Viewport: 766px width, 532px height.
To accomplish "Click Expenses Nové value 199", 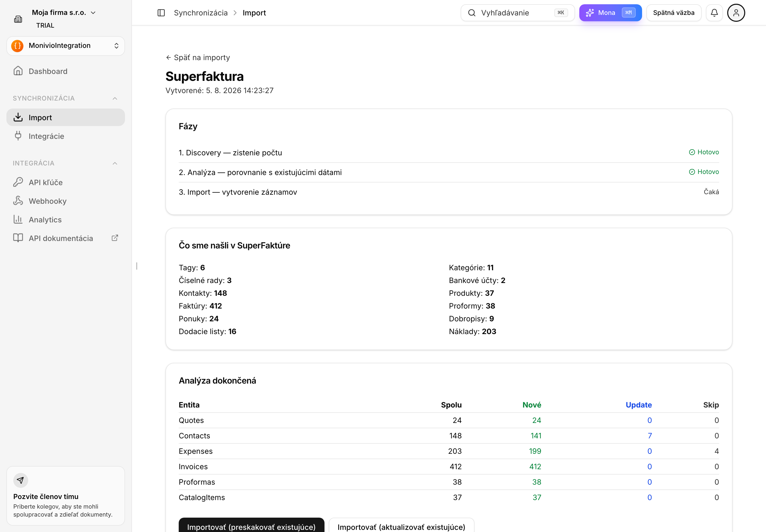I will (x=535, y=451).
